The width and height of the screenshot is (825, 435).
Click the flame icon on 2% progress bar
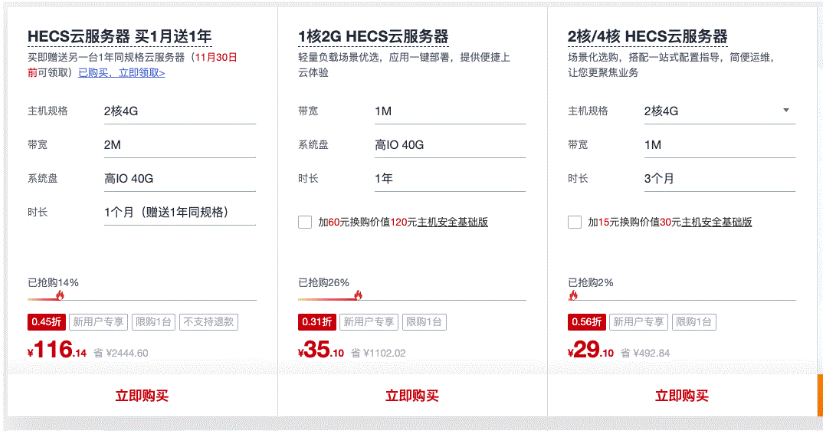[x=573, y=296]
